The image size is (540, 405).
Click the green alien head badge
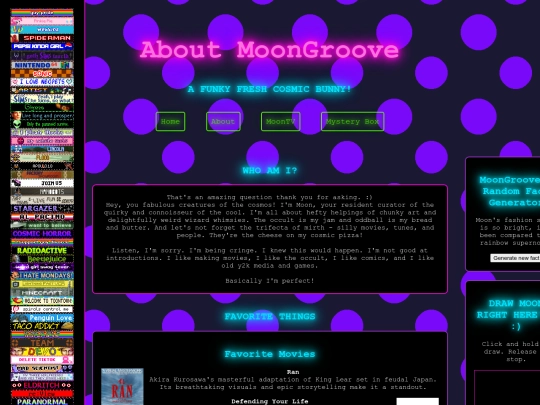(42, 124)
